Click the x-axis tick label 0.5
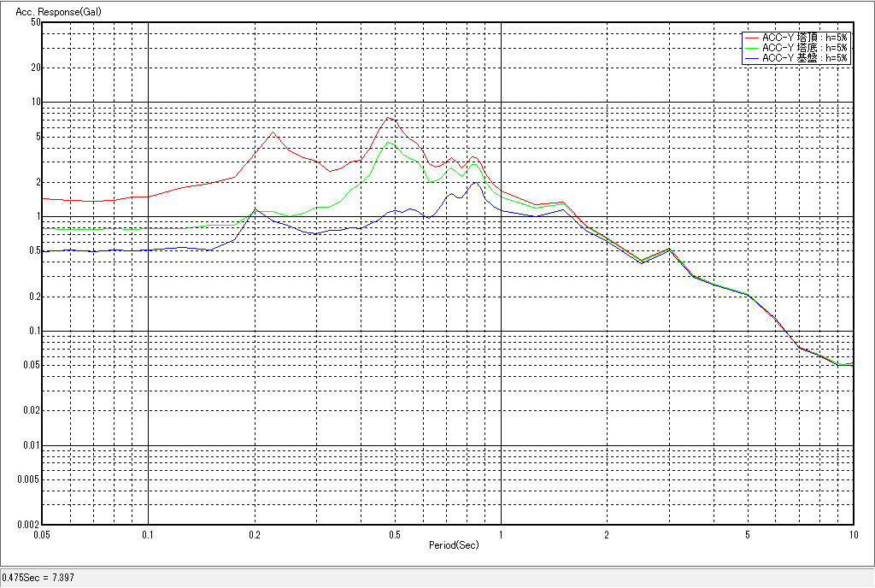This screenshot has height=588, width=875. (394, 535)
